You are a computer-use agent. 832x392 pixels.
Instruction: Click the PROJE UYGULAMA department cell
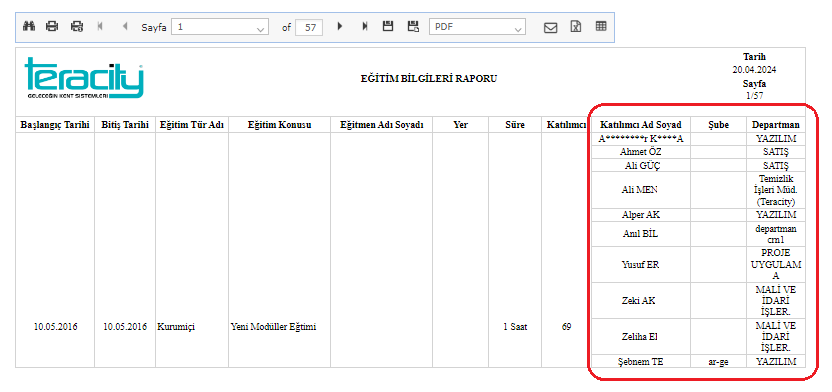[x=775, y=265]
